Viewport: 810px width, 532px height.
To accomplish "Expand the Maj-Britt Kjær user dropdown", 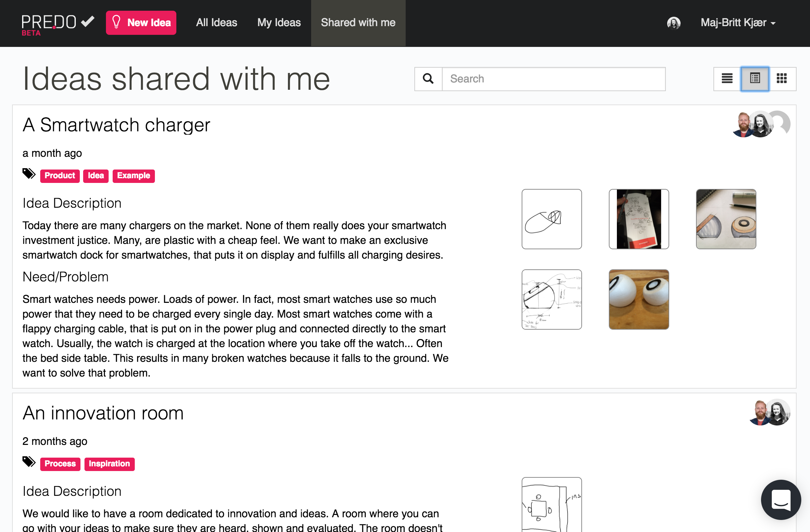I will [738, 23].
